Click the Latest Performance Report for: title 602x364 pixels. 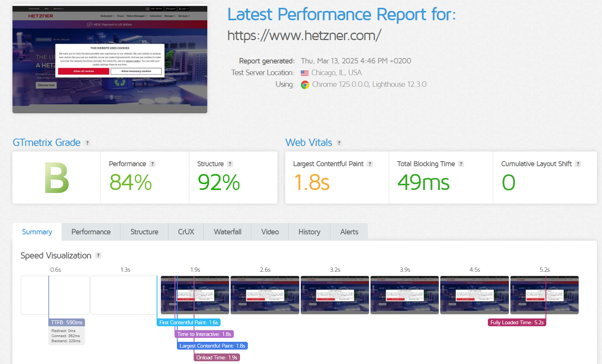tap(342, 15)
